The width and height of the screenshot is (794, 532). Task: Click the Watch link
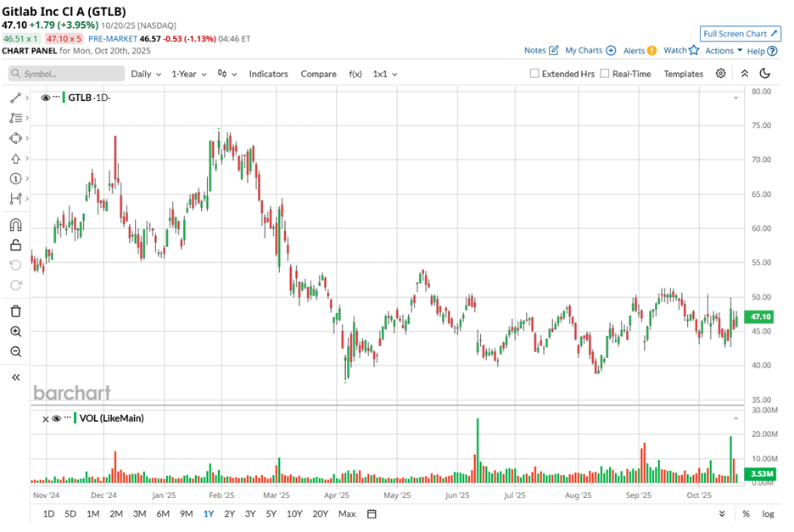pyautogui.click(x=675, y=50)
